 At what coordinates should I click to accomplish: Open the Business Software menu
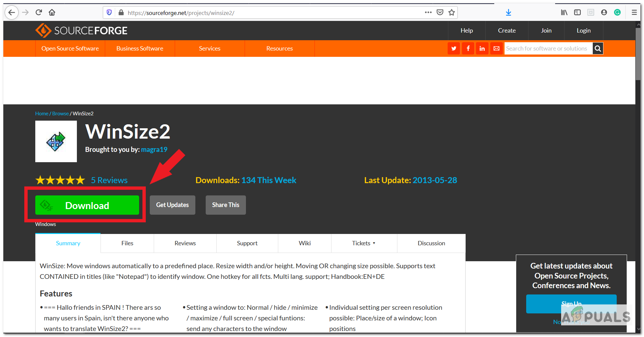[140, 49]
